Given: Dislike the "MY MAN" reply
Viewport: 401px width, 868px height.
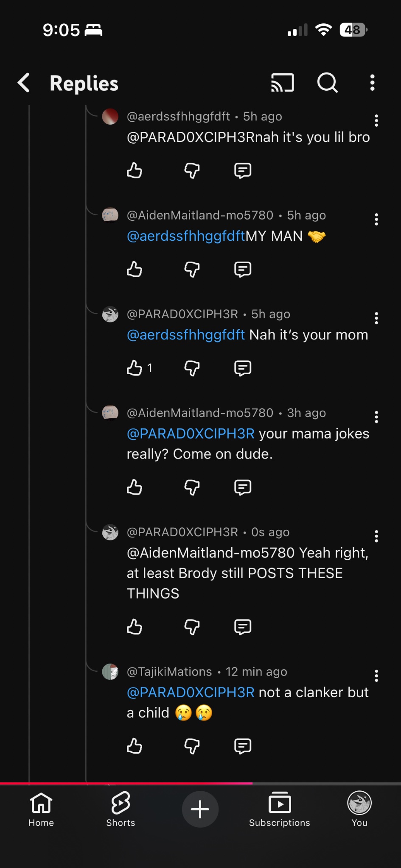Looking at the screenshot, I should [x=192, y=270].
